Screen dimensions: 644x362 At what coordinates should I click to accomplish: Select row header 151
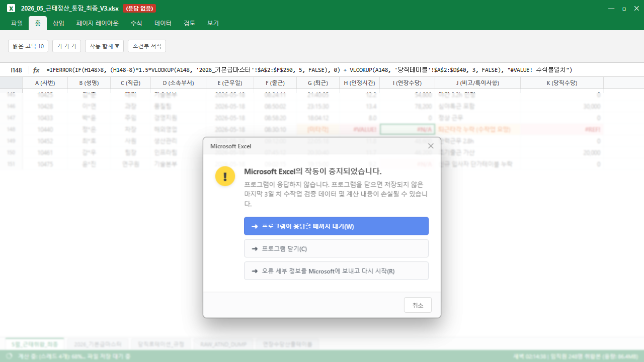[11, 164]
